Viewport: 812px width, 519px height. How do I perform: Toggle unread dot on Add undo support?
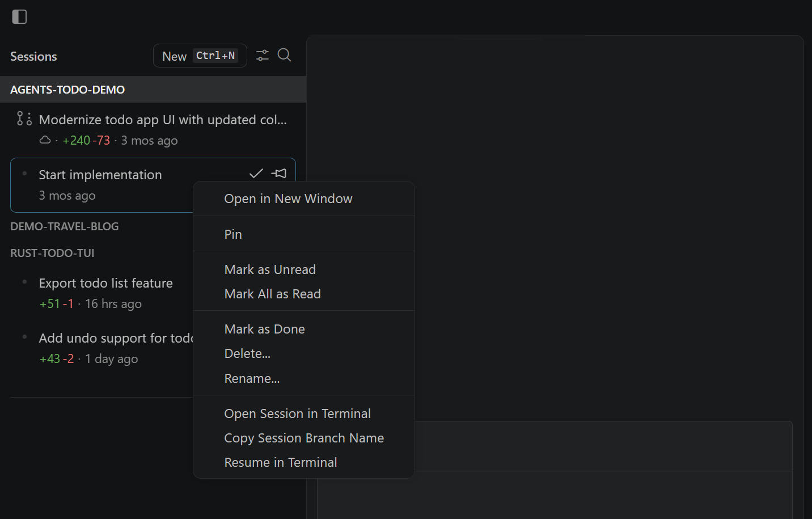pyautogui.click(x=24, y=336)
